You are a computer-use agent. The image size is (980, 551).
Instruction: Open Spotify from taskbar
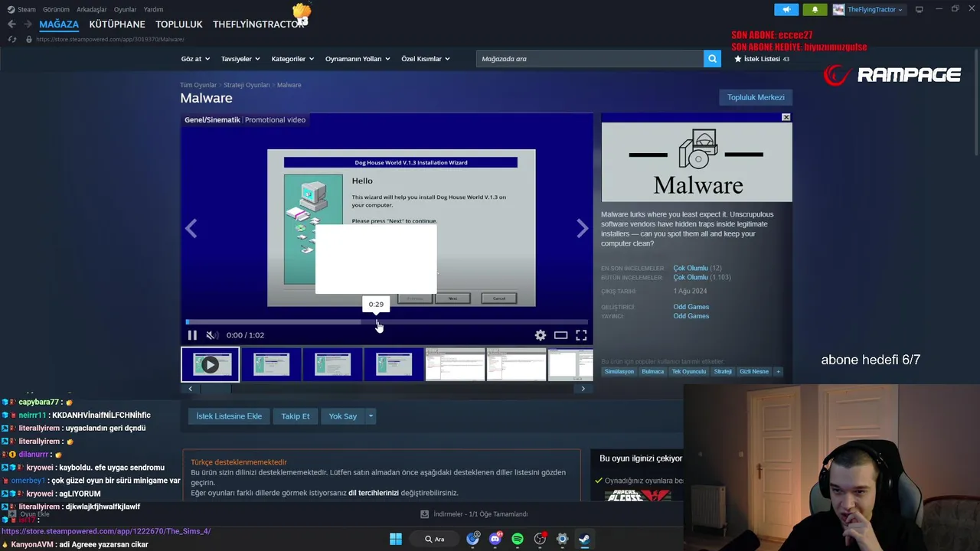tap(518, 539)
